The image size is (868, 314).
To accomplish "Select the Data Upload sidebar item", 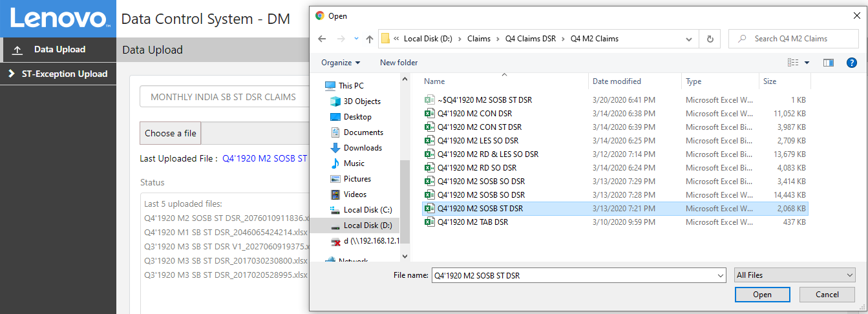I will 59,49.
